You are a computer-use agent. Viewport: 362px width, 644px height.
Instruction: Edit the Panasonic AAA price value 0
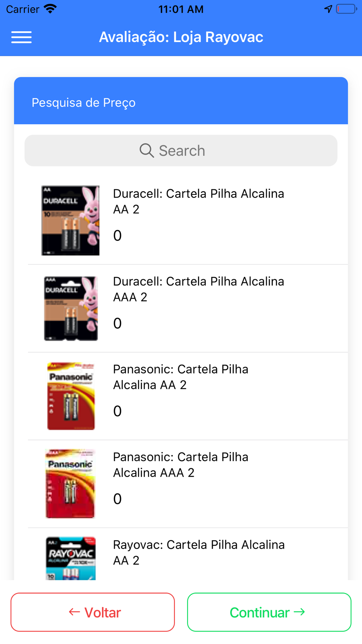(117, 499)
